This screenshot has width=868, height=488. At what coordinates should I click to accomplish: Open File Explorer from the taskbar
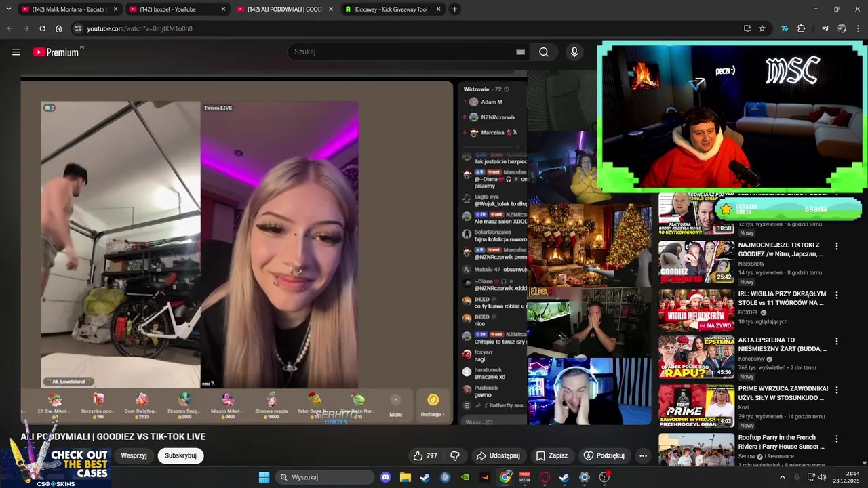(405, 477)
